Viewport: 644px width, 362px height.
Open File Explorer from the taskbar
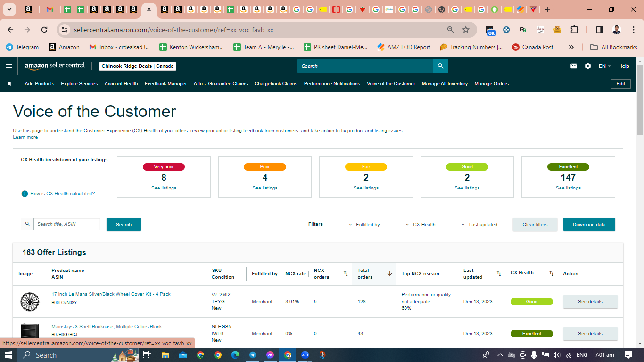coord(165,355)
